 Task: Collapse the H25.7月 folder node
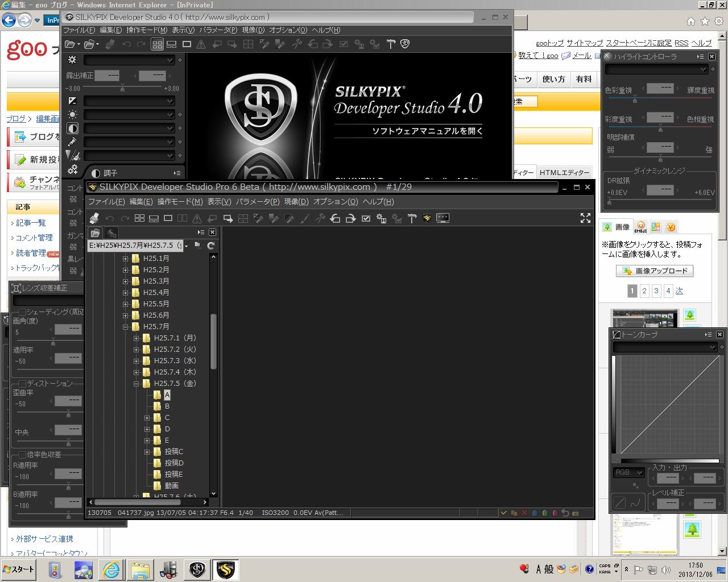(x=125, y=327)
